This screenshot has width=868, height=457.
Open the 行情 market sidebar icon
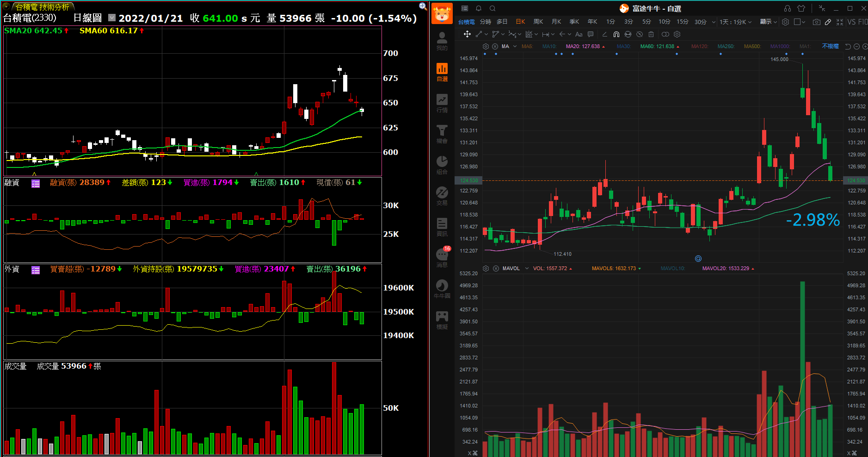pyautogui.click(x=442, y=103)
